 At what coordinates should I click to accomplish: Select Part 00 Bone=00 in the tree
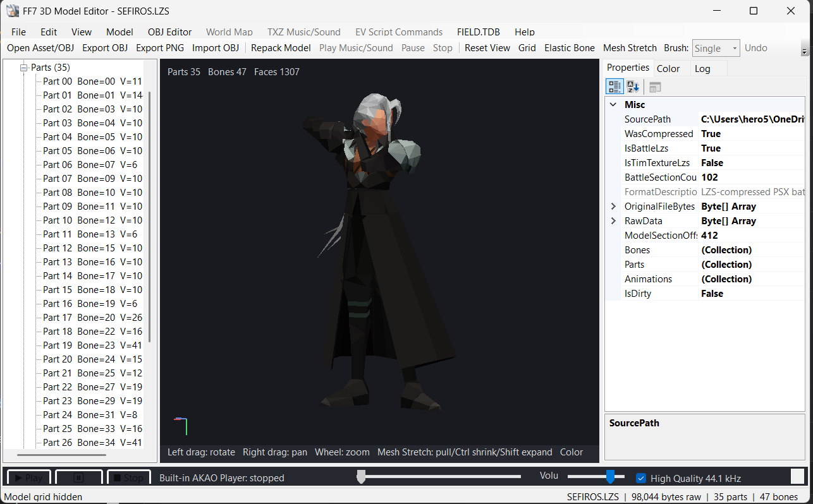[x=92, y=81]
